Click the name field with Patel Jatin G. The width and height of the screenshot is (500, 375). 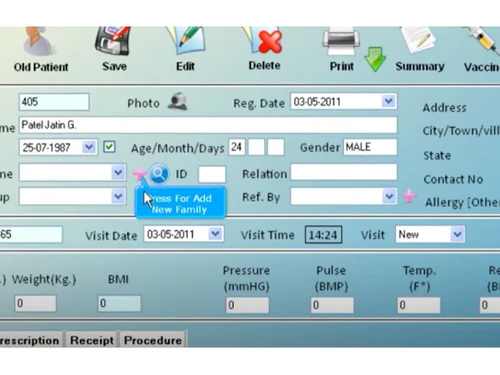pos(208,125)
